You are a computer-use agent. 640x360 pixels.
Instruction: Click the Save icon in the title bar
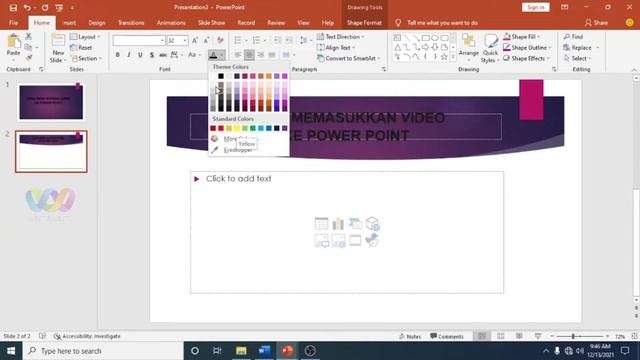pos(13,7)
